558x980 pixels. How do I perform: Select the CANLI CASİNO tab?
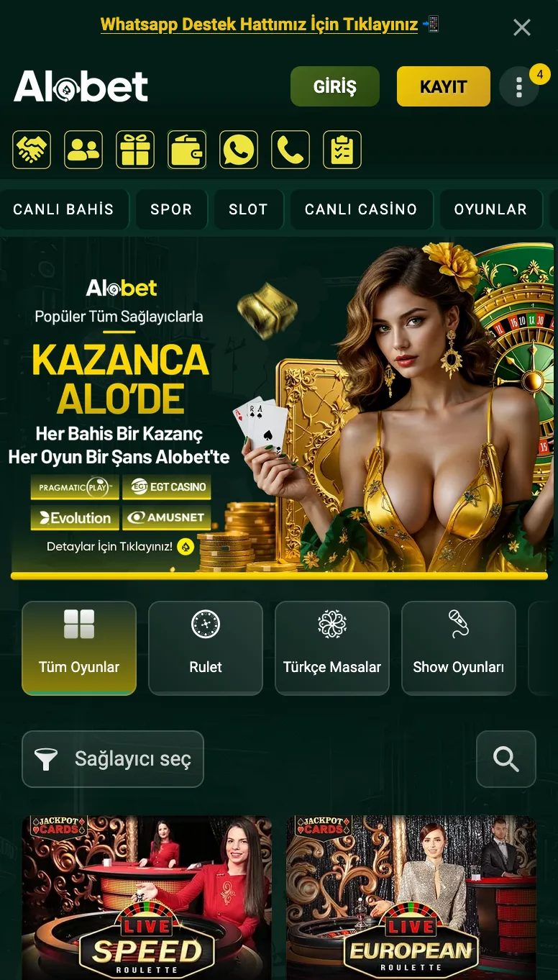click(x=361, y=209)
